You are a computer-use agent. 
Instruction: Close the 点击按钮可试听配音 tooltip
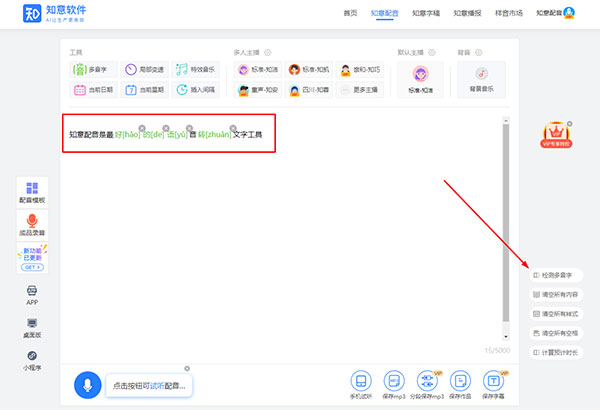(187, 368)
